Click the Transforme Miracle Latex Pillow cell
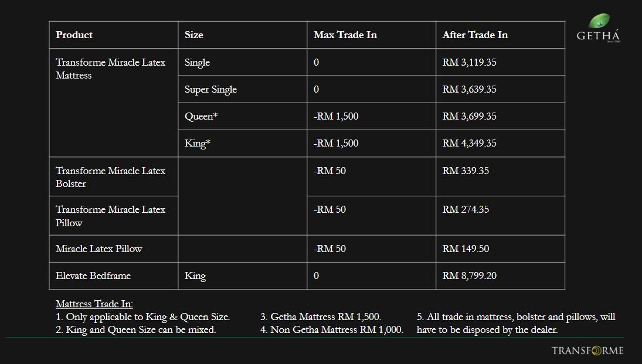This screenshot has width=642, height=364. click(x=110, y=216)
